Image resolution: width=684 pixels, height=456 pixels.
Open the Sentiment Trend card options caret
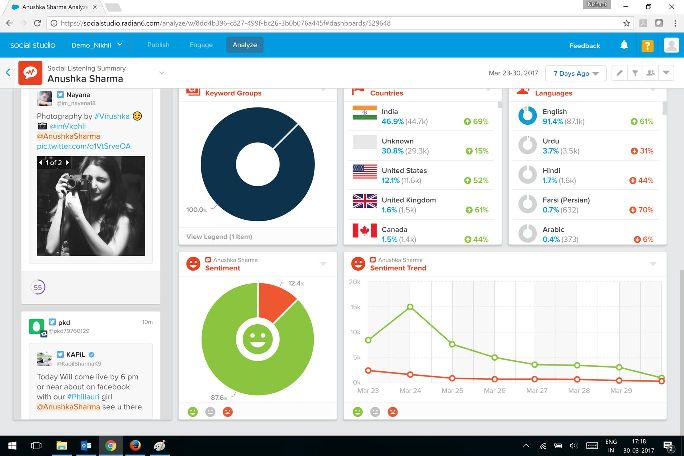653,264
